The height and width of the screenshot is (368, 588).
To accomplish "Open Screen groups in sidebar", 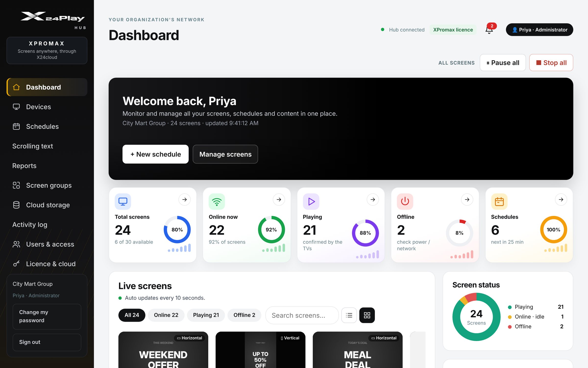I will click(x=47, y=185).
